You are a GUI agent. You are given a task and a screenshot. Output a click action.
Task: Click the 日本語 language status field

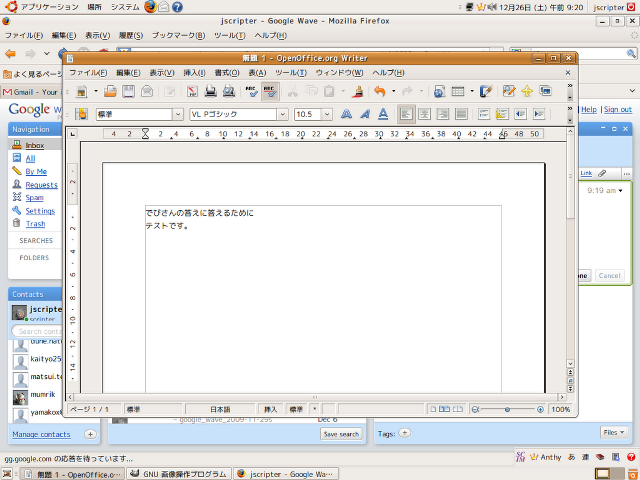(220, 409)
